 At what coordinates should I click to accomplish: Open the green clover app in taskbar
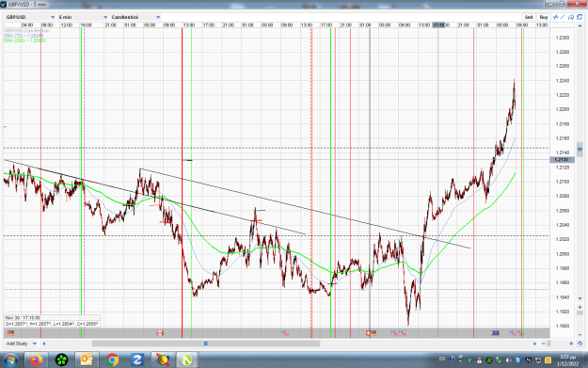point(61,360)
